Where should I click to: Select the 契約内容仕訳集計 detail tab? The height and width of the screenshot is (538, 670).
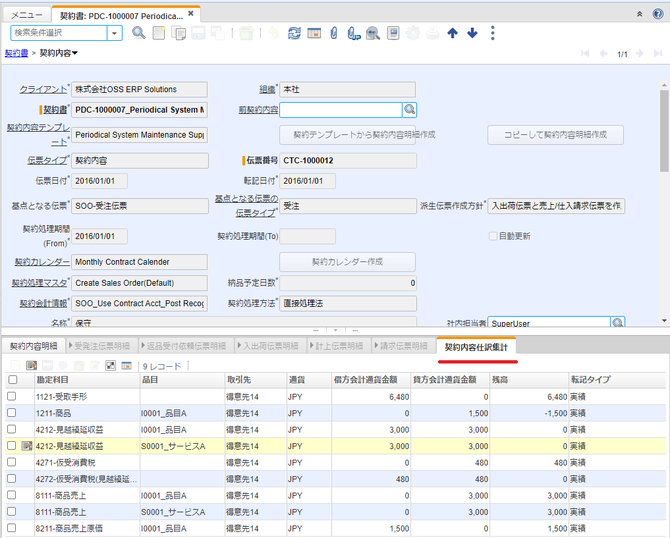coord(476,347)
